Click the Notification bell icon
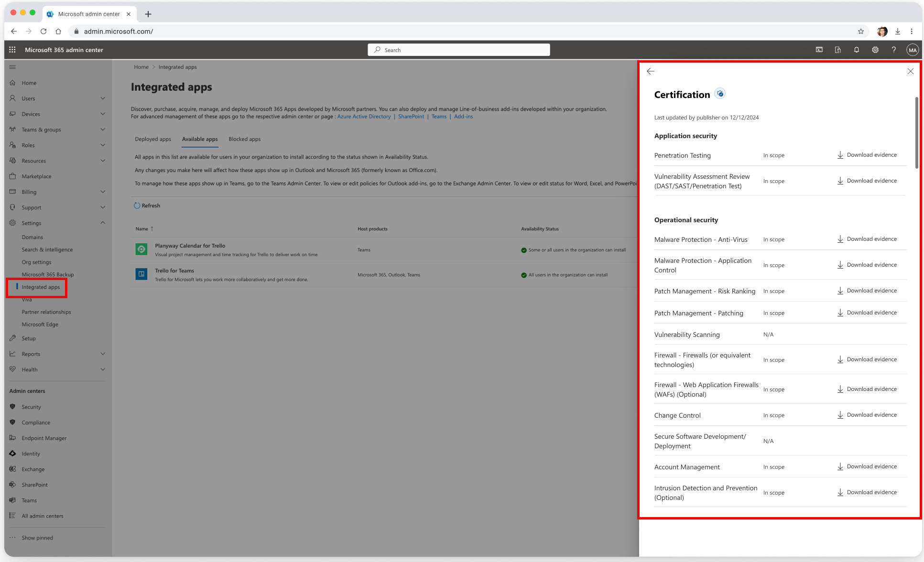The width and height of the screenshot is (924, 562). pos(857,50)
